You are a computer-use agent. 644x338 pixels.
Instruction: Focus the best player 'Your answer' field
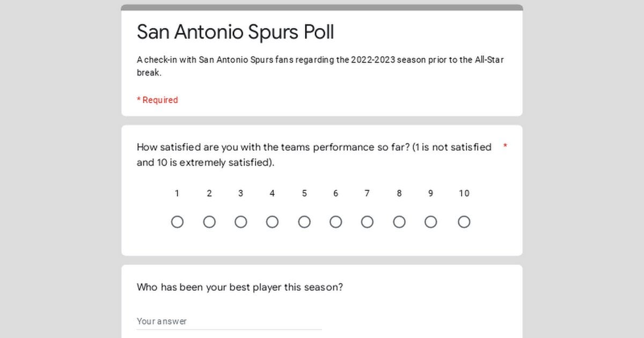coord(229,321)
